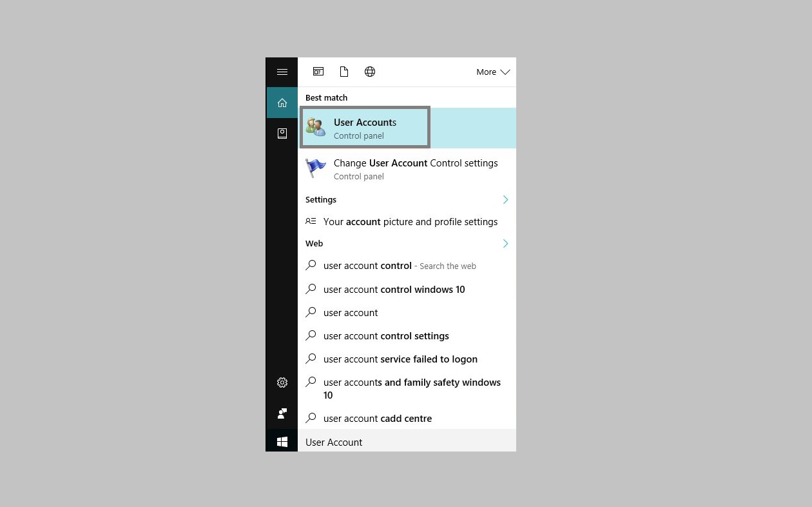Filter results by Documents icon
This screenshot has height=507, width=812.
click(x=344, y=72)
